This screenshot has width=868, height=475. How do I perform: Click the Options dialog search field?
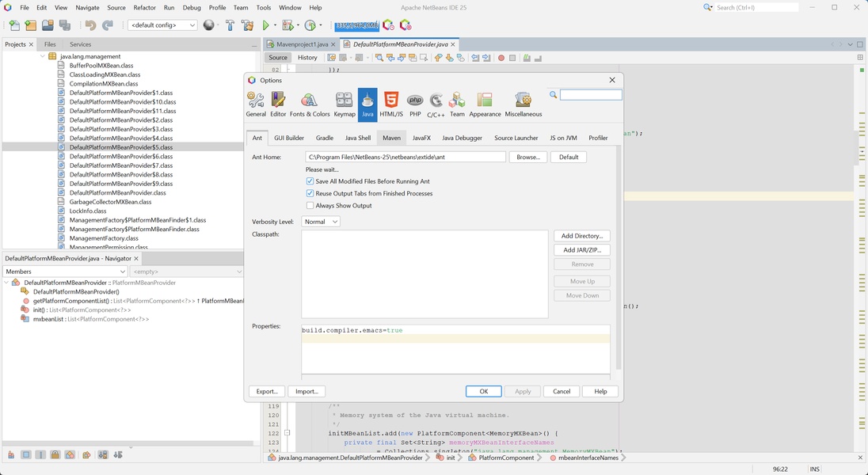coord(591,95)
